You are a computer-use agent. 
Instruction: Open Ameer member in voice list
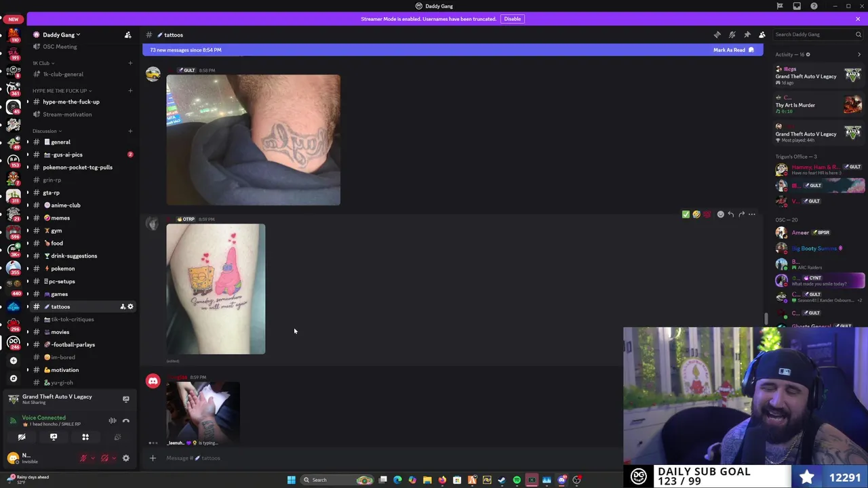(819, 232)
